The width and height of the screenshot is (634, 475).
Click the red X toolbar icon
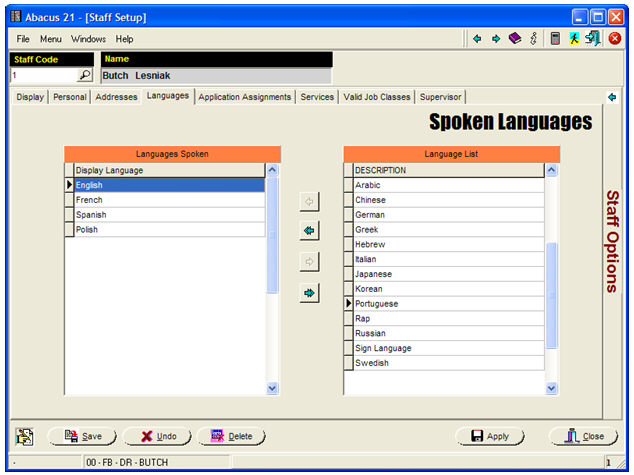pyautogui.click(x=615, y=39)
